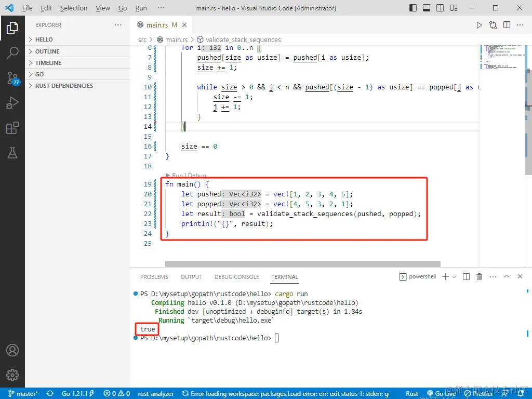Open the Go menu
The height and width of the screenshot is (399, 532).
pyautogui.click(x=123, y=8)
